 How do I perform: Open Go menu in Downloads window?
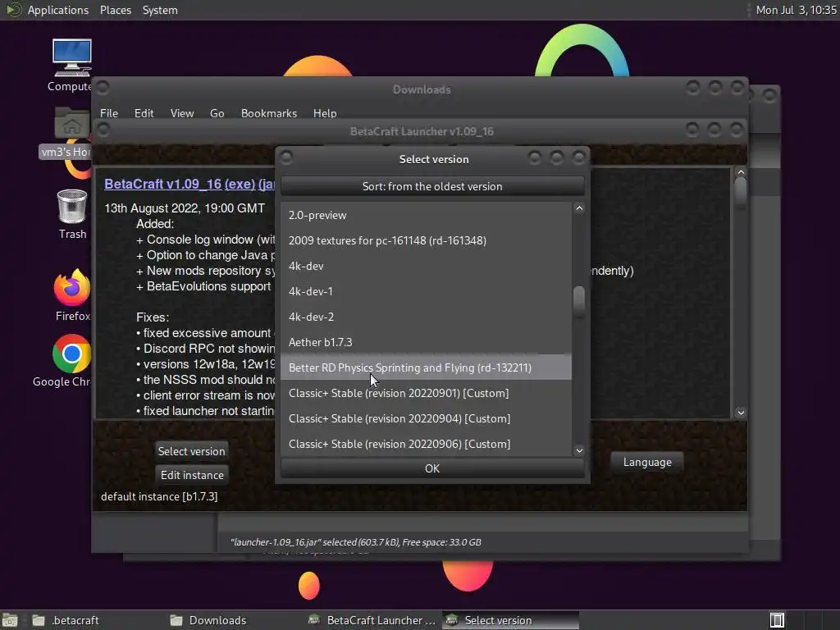(x=217, y=113)
